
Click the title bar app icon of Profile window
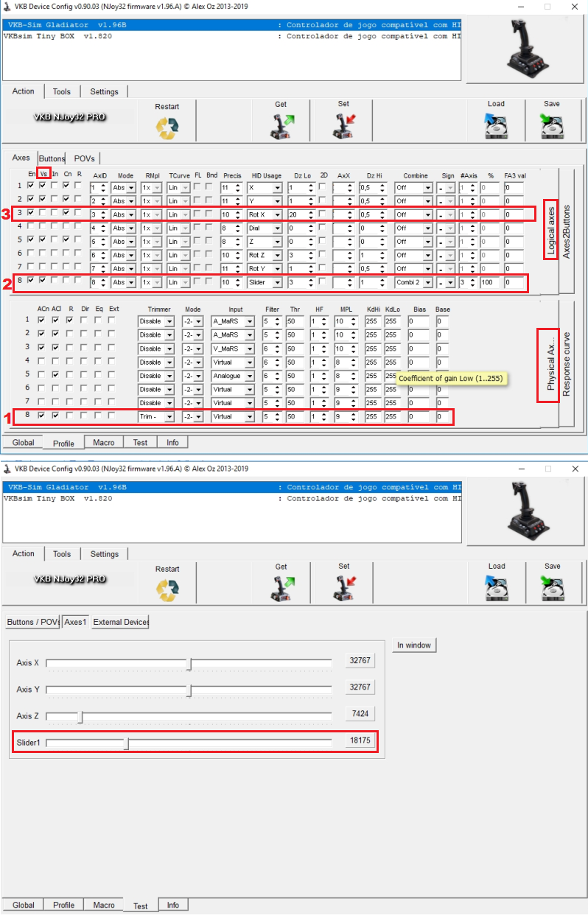(x=8, y=6)
